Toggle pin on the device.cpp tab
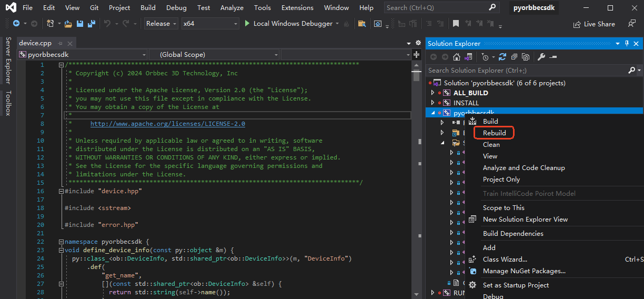 point(61,43)
